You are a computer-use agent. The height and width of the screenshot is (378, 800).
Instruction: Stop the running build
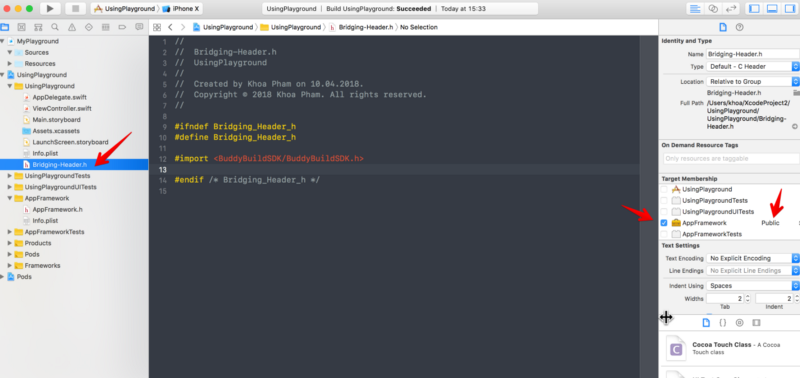tap(76, 9)
